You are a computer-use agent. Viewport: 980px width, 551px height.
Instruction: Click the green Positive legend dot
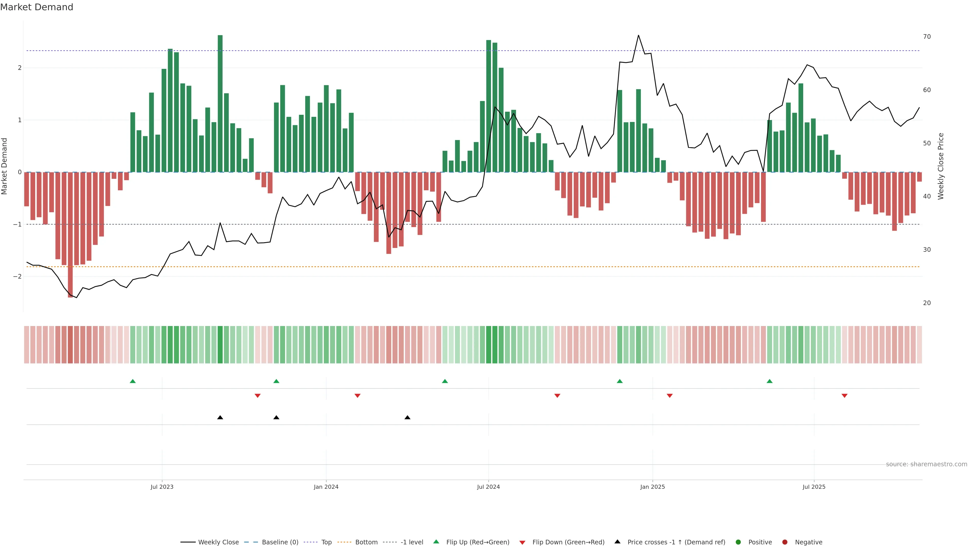(738, 542)
